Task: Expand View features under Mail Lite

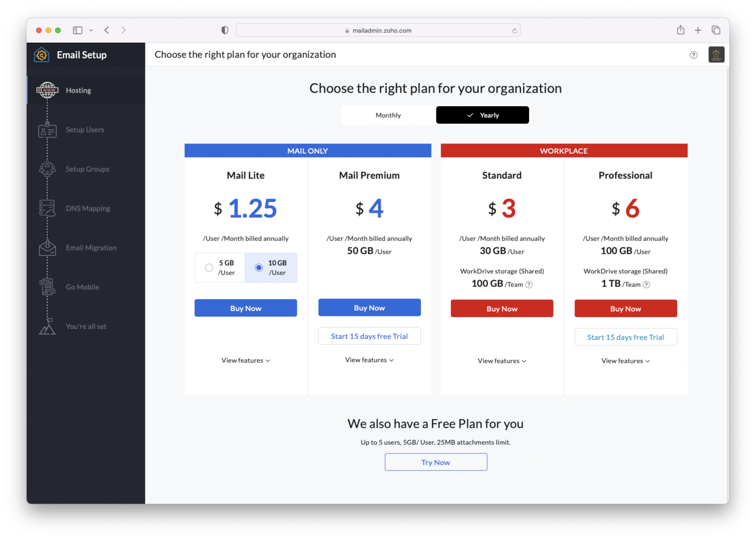Action: (245, 360)
